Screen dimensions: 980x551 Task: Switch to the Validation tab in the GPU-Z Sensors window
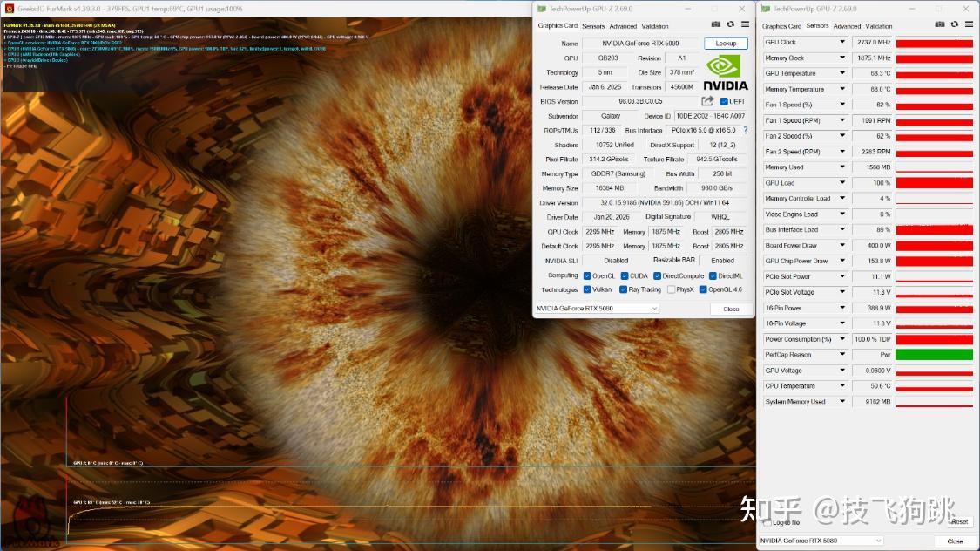[879, 26]
